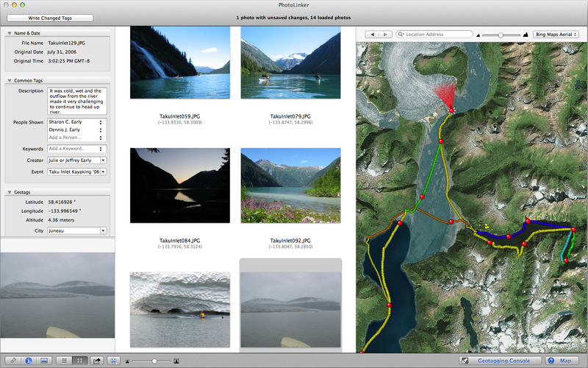Click the Write Changed Tags button
The height and width of the screenshot is (368, 588).
point(50,18)
